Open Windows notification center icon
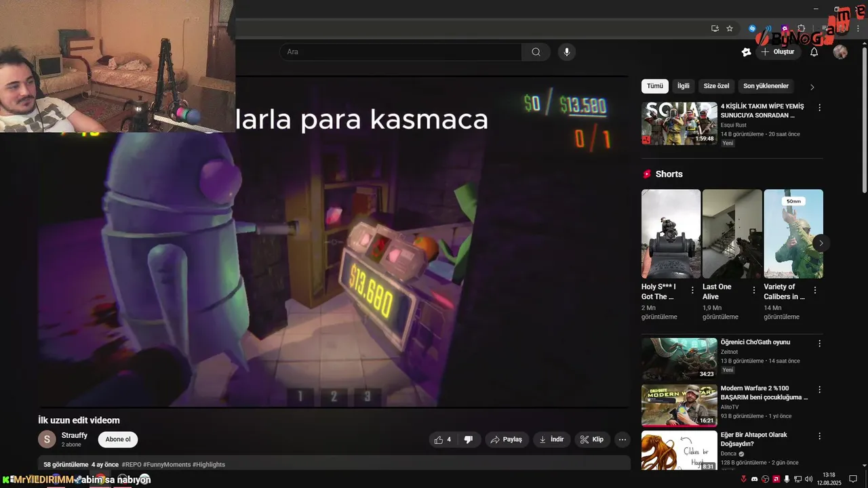 coord(853,479)
